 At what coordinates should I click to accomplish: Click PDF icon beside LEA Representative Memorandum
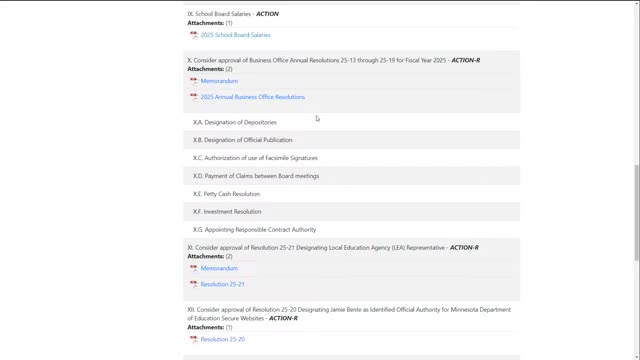(x=194, y=268)
